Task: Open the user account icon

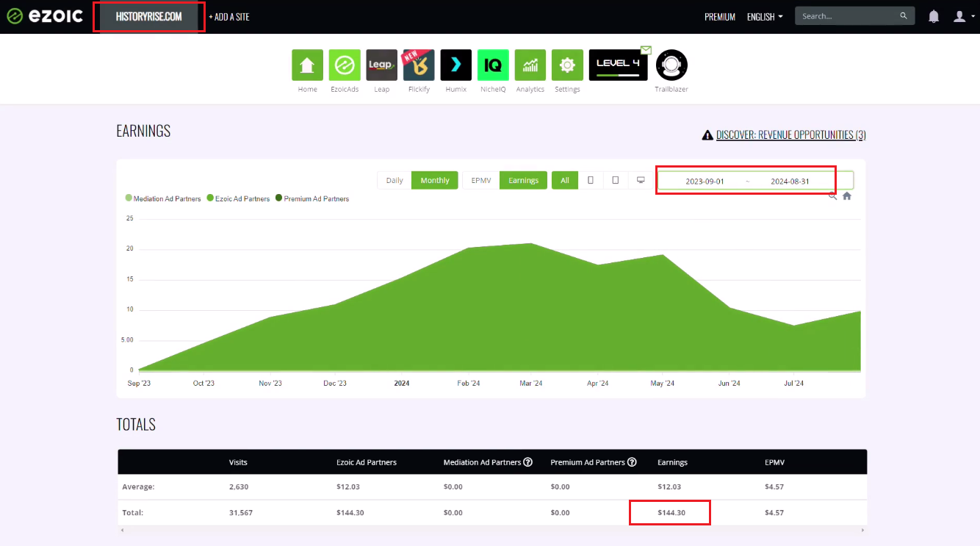Action: [x=959, y=16]
